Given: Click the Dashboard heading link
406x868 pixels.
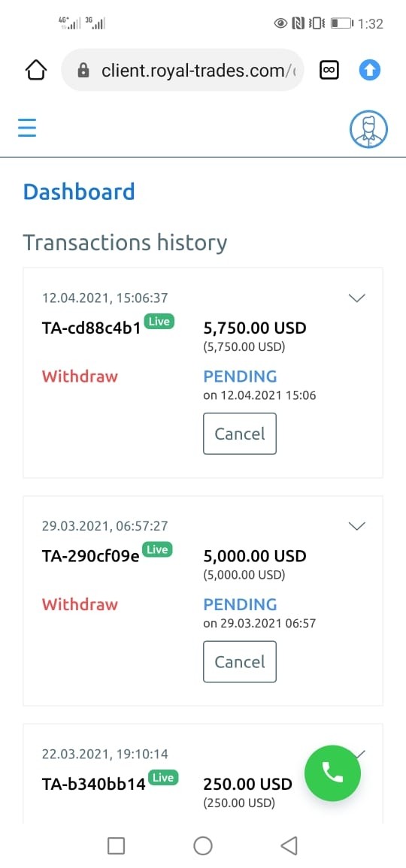Looking at the screenshot, I should pos(79,192).
